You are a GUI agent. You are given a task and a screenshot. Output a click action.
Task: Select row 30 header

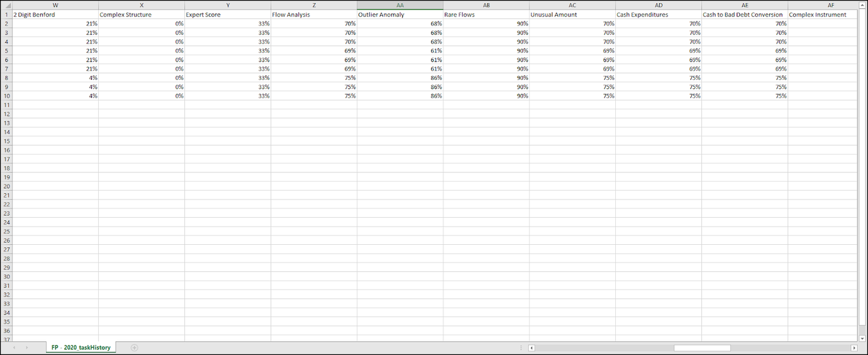click(x=6, y=276)
